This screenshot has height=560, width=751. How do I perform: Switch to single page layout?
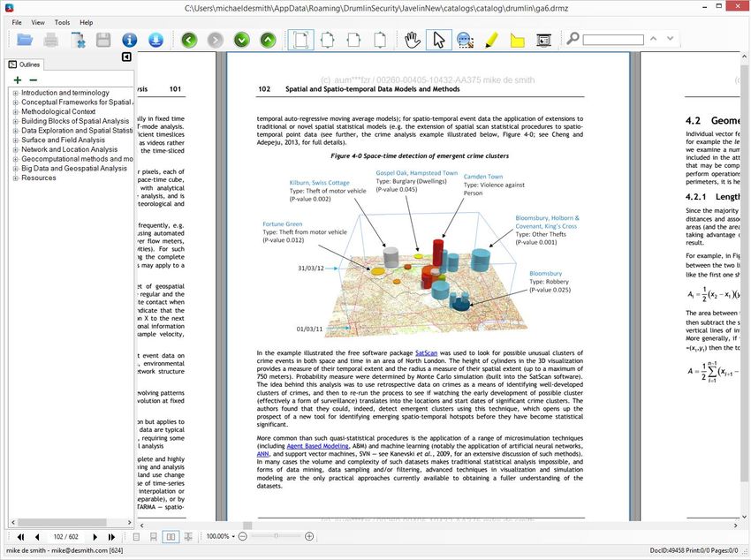[x=136, y=537]
